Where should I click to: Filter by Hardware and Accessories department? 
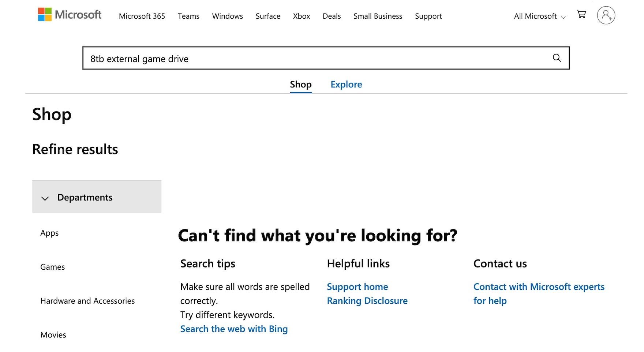pos(87,301)
